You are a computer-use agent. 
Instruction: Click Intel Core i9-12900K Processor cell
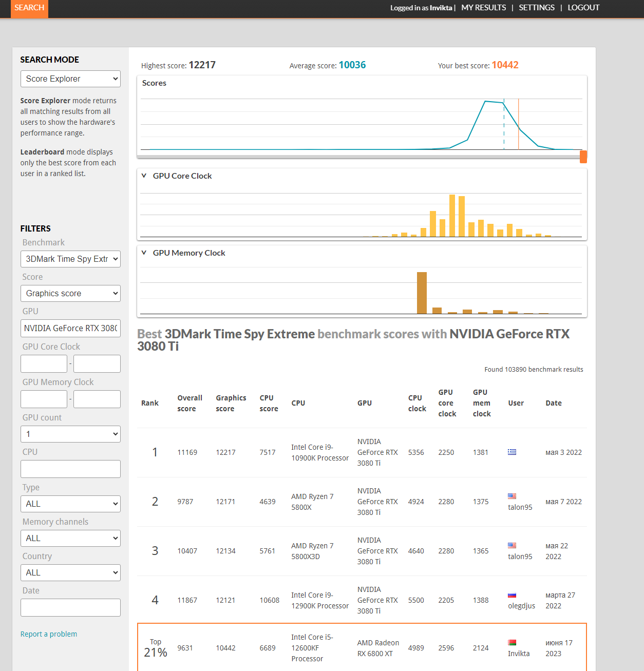320,600
